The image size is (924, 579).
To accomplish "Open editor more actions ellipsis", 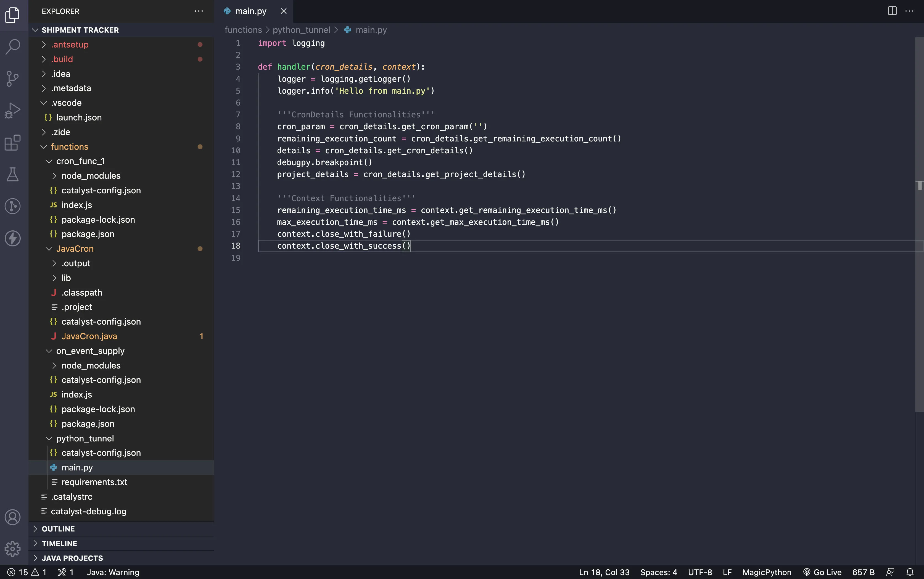I will pyautogui.click(x=909, y=11).
